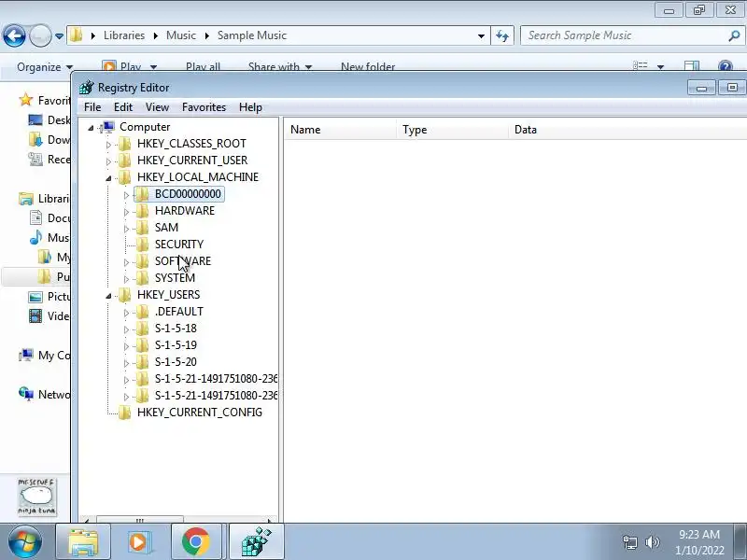Select the BCD00000000 key label
The width and height of the screenshot is (747, 560).
(188, 194)
